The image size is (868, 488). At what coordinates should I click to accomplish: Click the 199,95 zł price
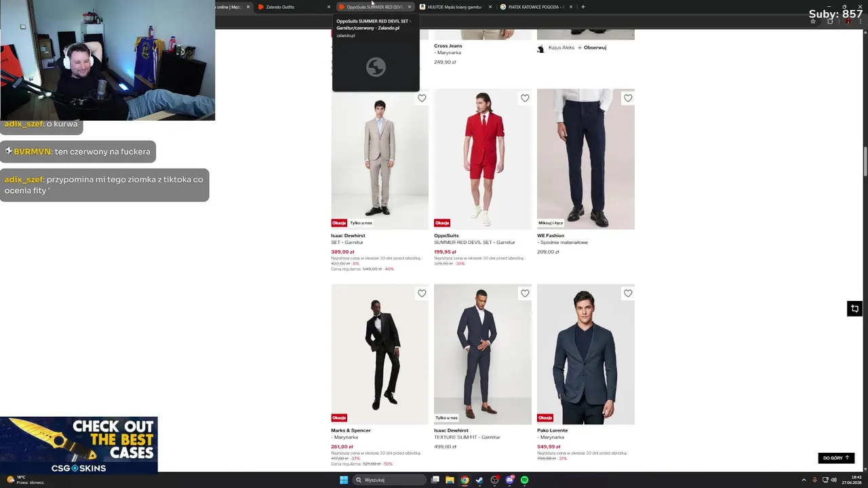tap(446, 251)
